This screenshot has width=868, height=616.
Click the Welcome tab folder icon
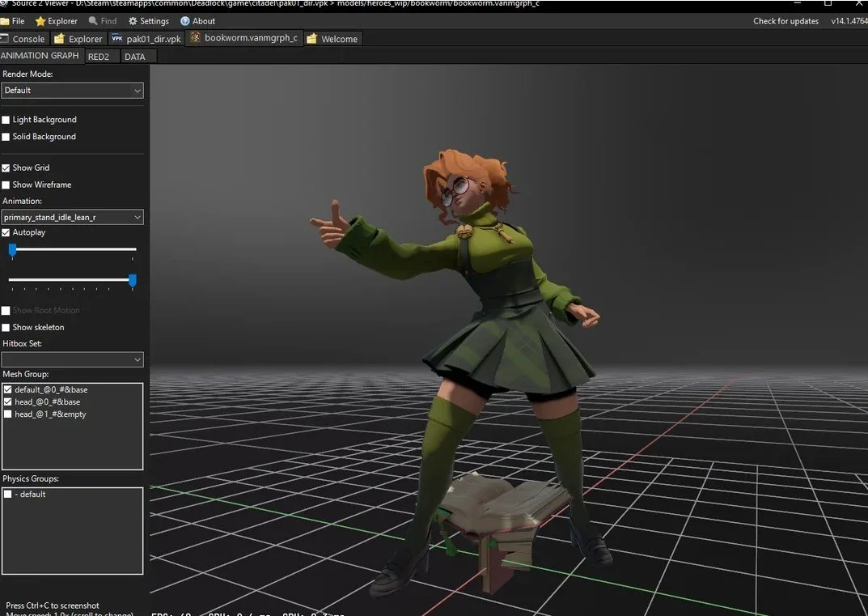coord(311,39)
